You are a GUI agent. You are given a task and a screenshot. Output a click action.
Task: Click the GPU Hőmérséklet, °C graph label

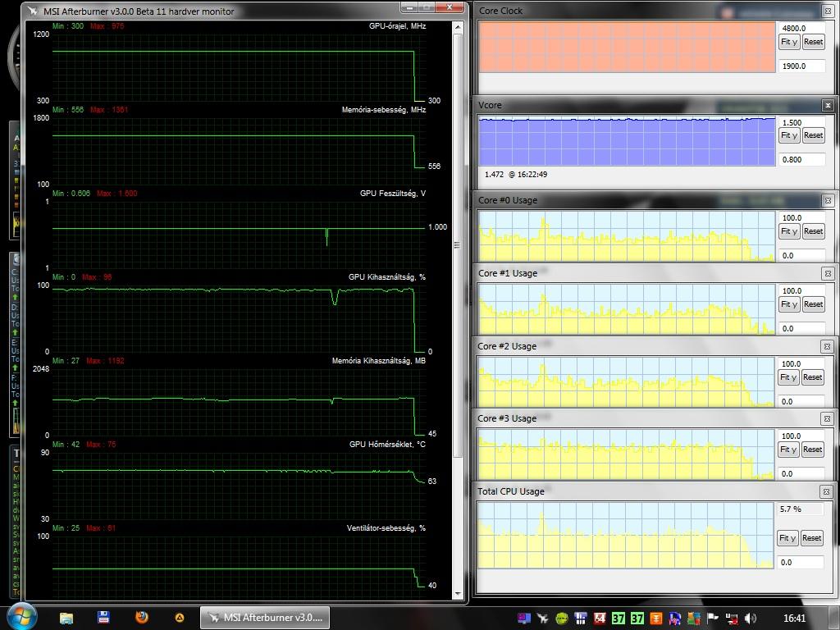coord(388,444)
